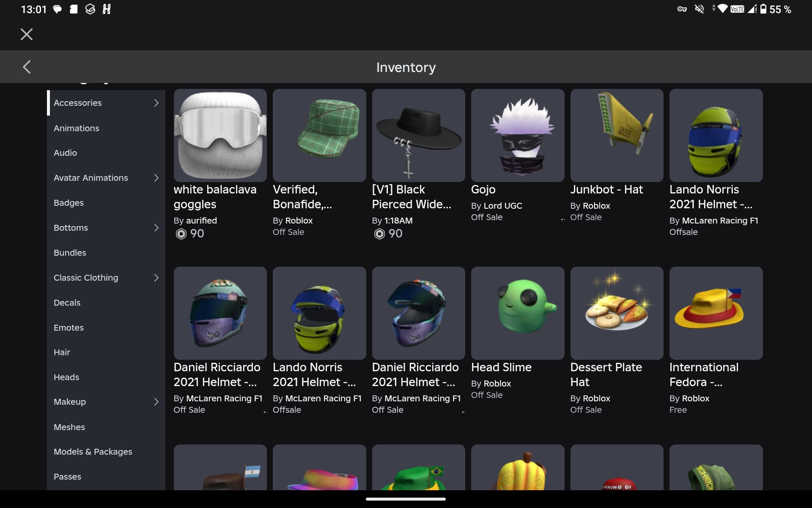
Task: Open the Dessert Plate Hat image
Action: pos(617,313)
